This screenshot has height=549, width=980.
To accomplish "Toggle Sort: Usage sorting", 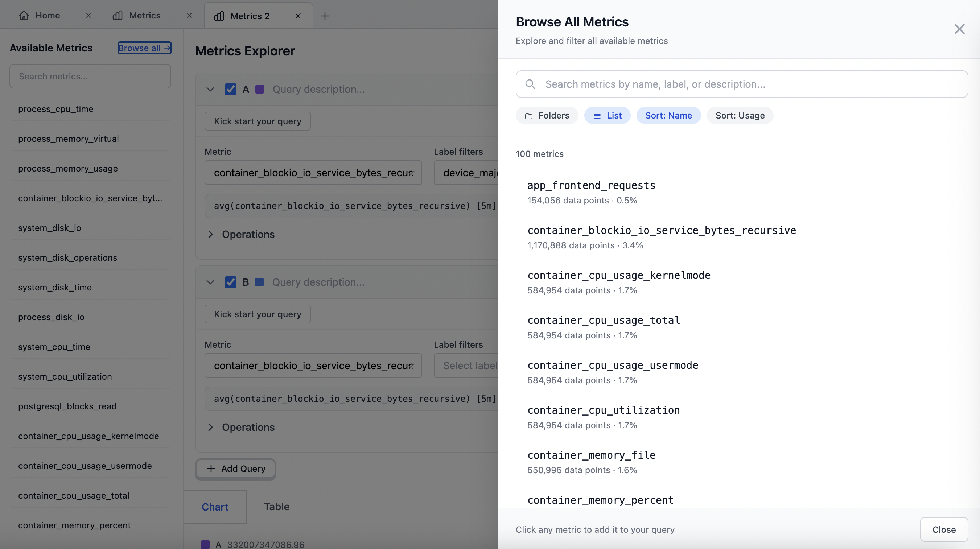I will 740,115.
